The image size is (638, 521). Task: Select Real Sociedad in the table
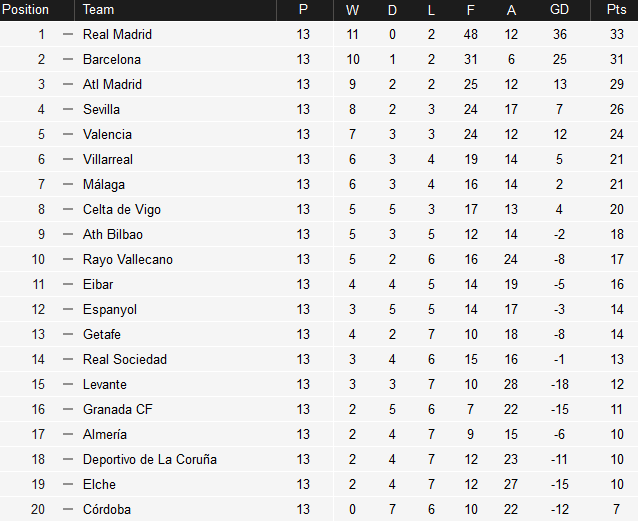(125, 359)
